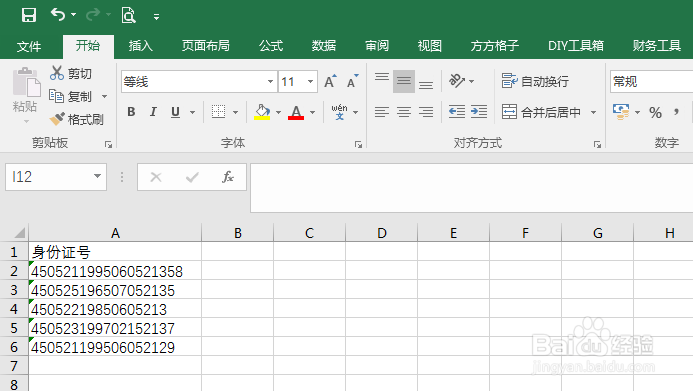The height and width of the screenshot is (391, 693).
Task: Open the 财务工具 tab
Action: click(x=656, y=46)
